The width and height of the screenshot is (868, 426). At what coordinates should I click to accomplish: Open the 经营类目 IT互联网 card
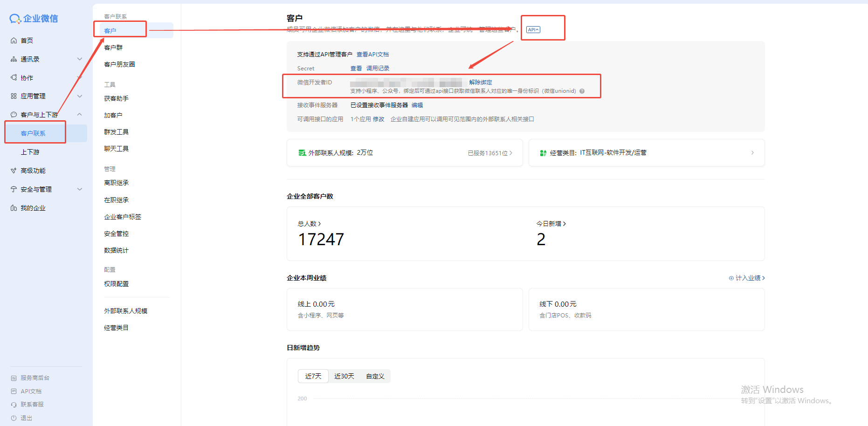[x=646, y=153]
